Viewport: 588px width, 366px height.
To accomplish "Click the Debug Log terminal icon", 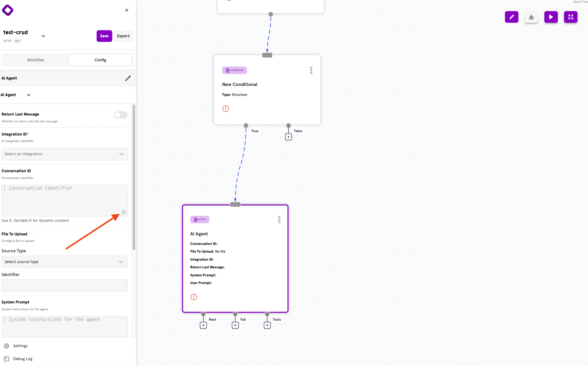I will (6, 359).
